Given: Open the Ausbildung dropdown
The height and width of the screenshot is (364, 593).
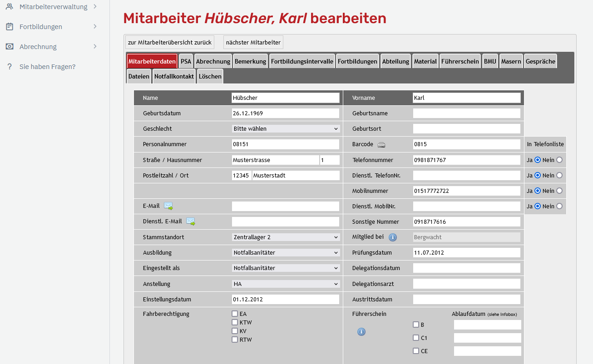Looking at the screenshot, I should [x=286, y=253].
